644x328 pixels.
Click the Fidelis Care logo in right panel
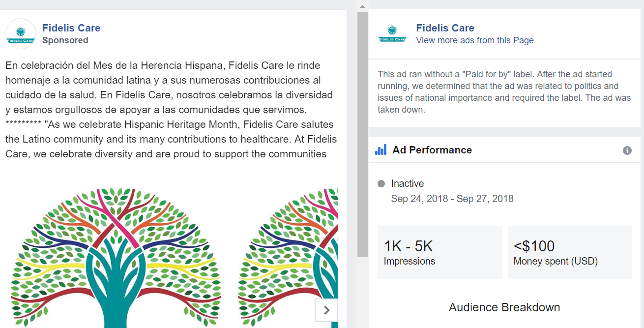click(x=392, y=34)
